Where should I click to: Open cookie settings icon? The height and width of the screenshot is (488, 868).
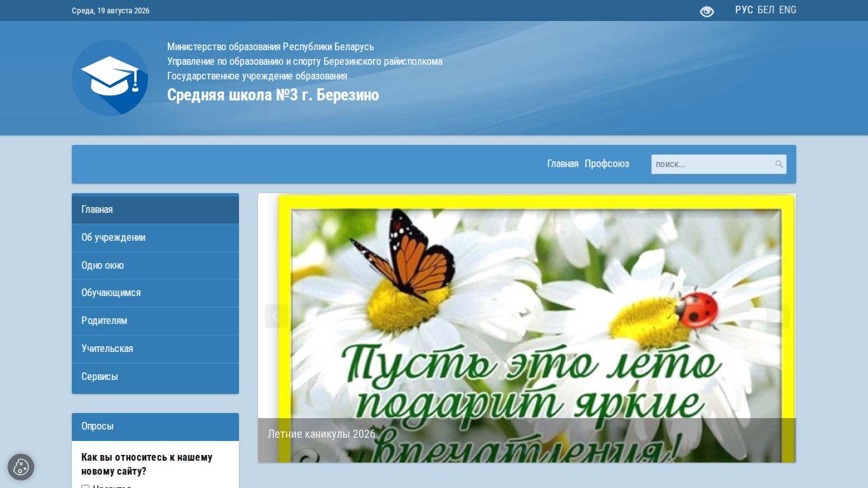point(21,467)
